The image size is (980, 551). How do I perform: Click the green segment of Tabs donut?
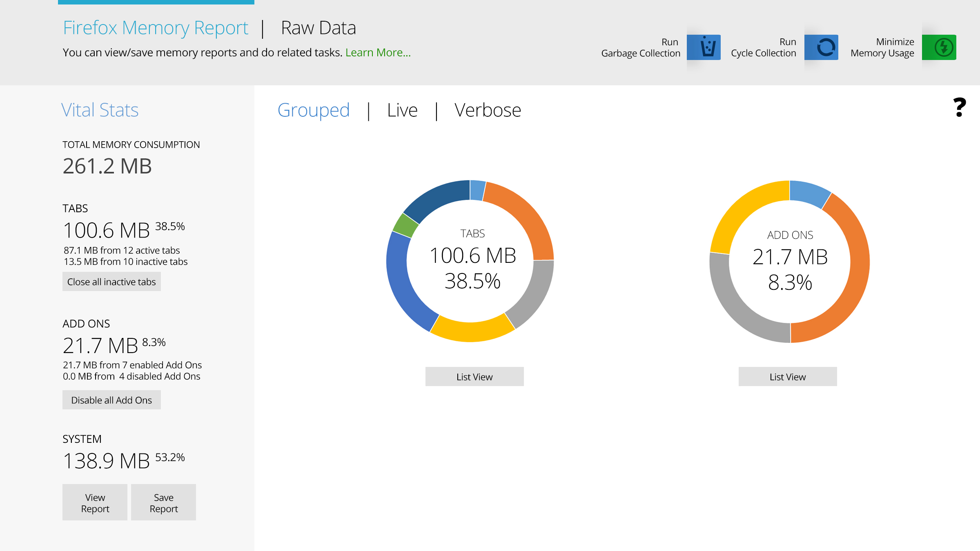[x=405, y=226]
